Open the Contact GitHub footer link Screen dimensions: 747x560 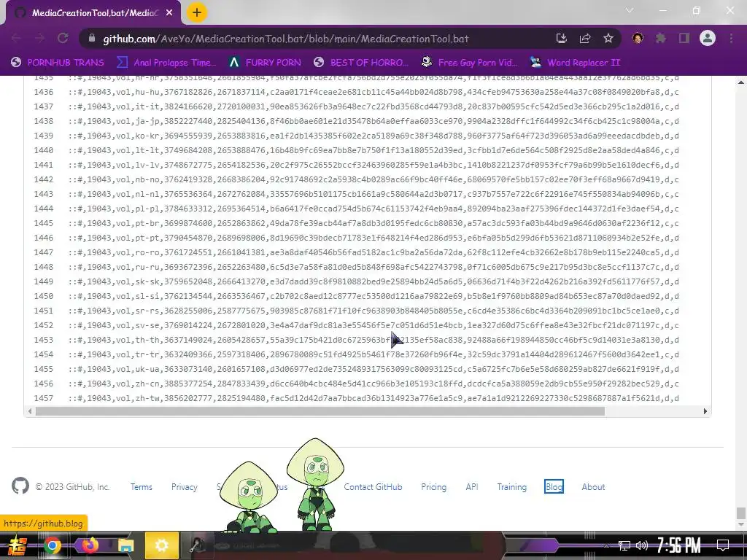[x=373, y=486]
